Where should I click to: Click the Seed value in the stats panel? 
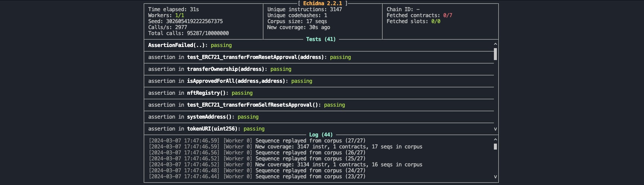[194, 21]
